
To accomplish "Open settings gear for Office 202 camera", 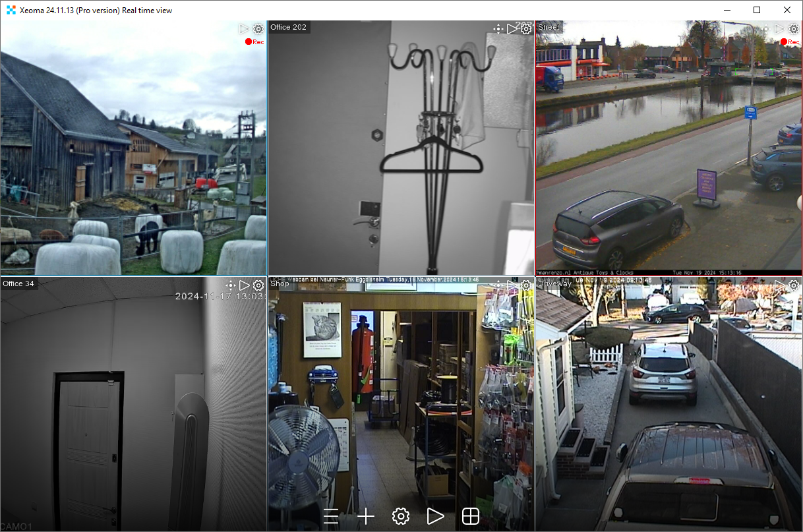I will [x=526, y=28].
